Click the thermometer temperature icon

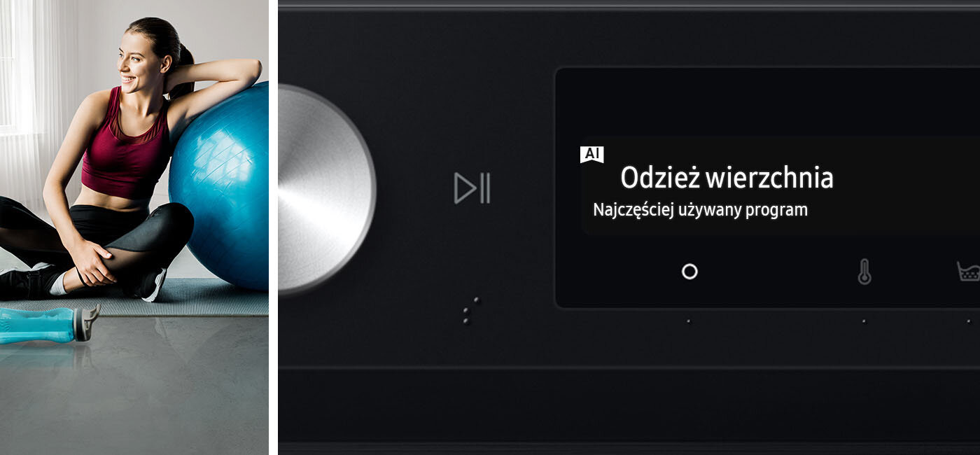click(864, 272)
